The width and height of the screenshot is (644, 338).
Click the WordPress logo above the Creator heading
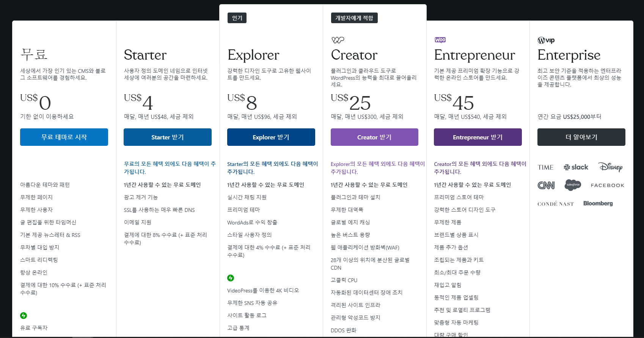338,40
